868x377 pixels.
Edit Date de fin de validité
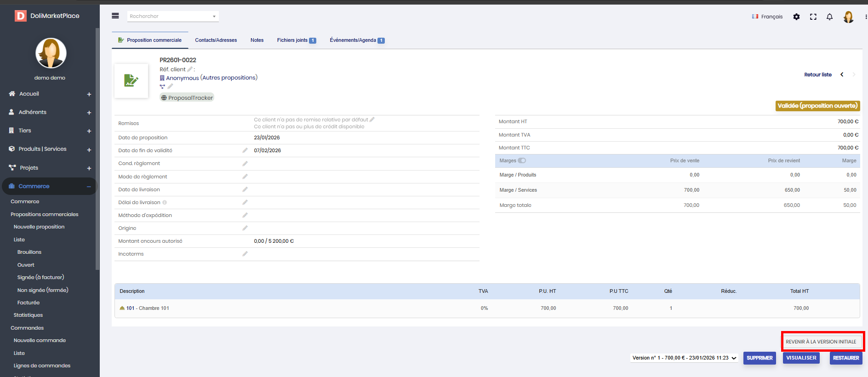point(245,150)
